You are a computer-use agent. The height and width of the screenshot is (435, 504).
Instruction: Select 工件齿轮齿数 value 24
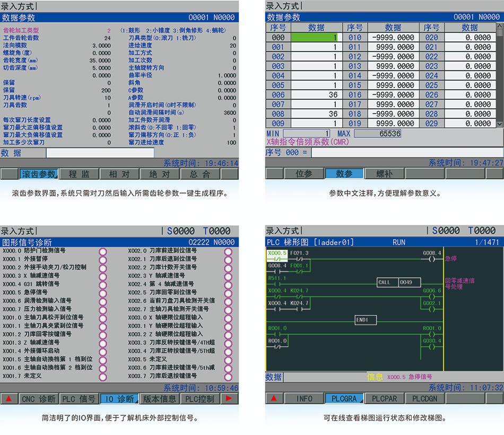pos(107,38)
